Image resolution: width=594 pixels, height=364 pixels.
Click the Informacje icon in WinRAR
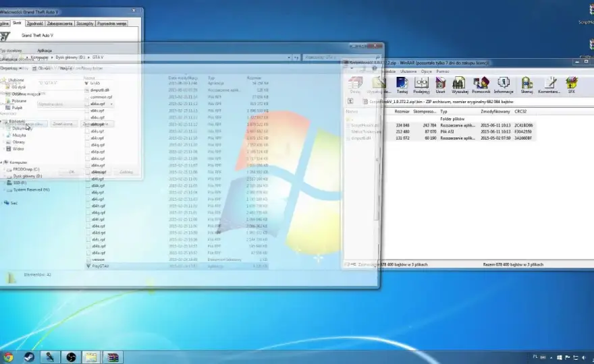pyautogui.click(x=504, y=85)
